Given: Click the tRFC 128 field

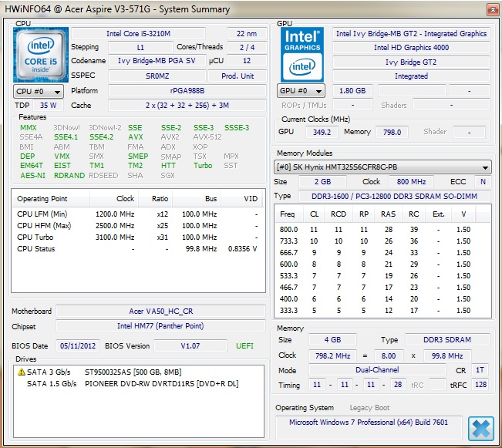Looking at the screenshot, I should click(x=480, y=385).
